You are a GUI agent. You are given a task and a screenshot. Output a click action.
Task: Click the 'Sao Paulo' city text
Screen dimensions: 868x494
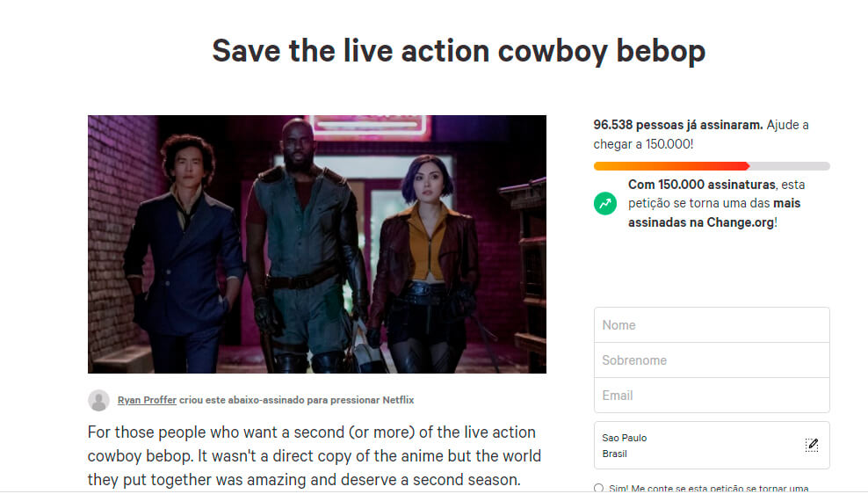624,438
